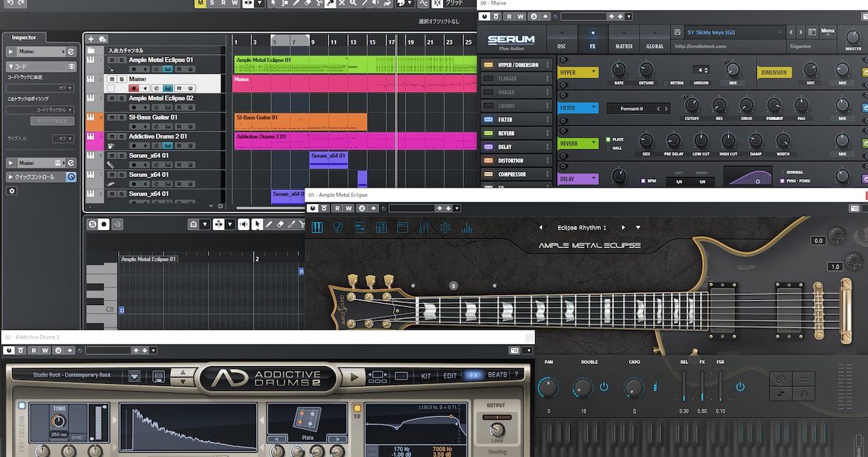Image resolution: width=868 pixels, height=457 pixels.
Task: Mute the Maine track
Action: (x=112, y=79)
